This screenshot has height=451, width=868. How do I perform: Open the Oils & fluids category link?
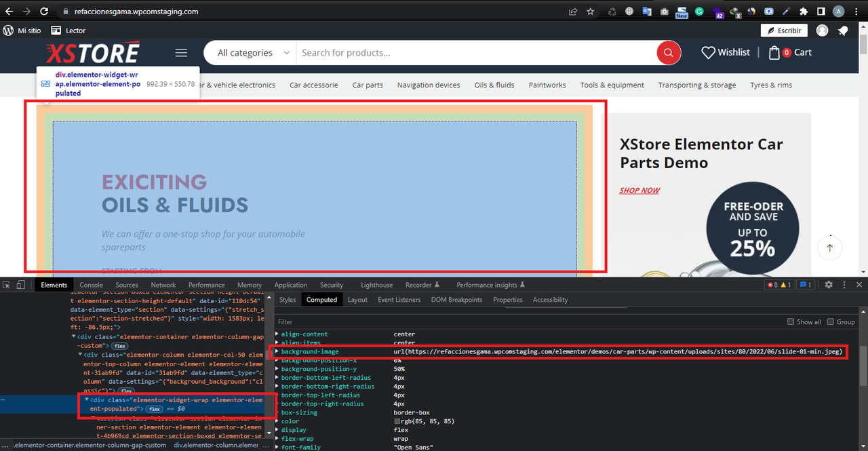(494, 85)
